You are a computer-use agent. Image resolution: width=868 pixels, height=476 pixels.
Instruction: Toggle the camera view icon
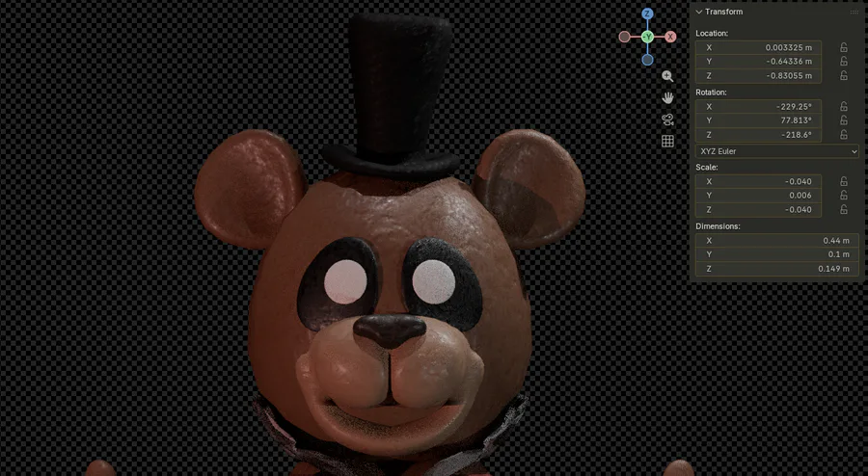point(667,119)
